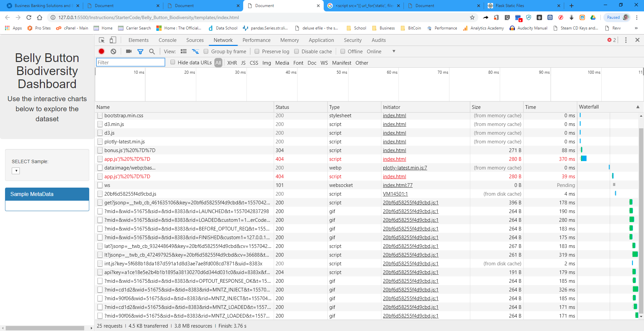Open the Online throttling dropdown
Viewport: 644px width, 331px height.
[381, 51]
